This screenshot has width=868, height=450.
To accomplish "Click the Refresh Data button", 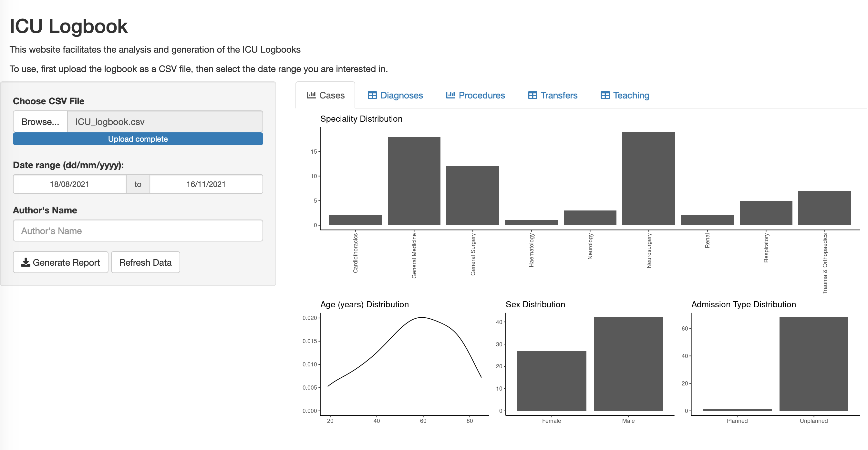I will click(145, 262).
